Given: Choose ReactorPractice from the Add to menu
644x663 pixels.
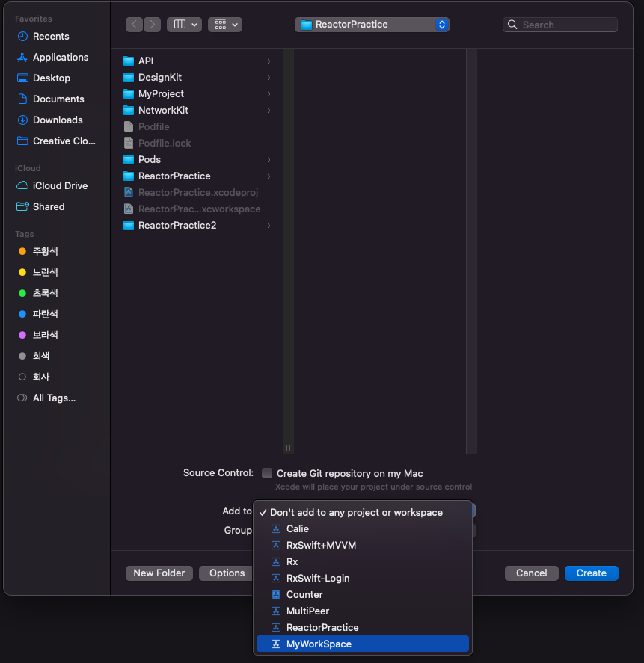Looking at the screenshot, I should (363, 627).
